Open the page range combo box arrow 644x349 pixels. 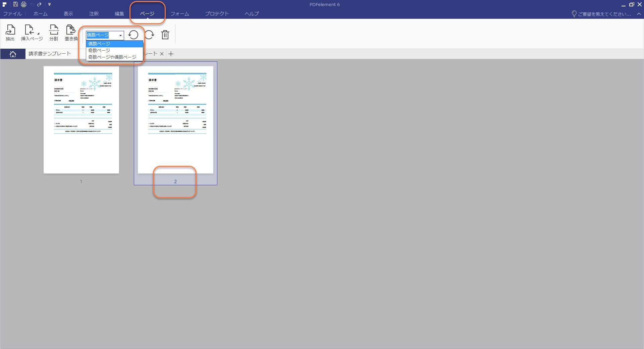coord(120,35)
